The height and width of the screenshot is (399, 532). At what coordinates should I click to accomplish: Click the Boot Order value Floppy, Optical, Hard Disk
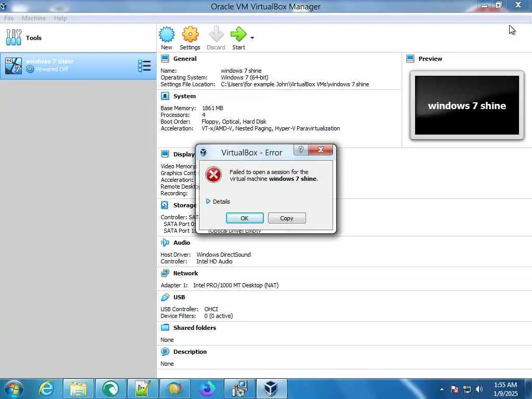234,122
